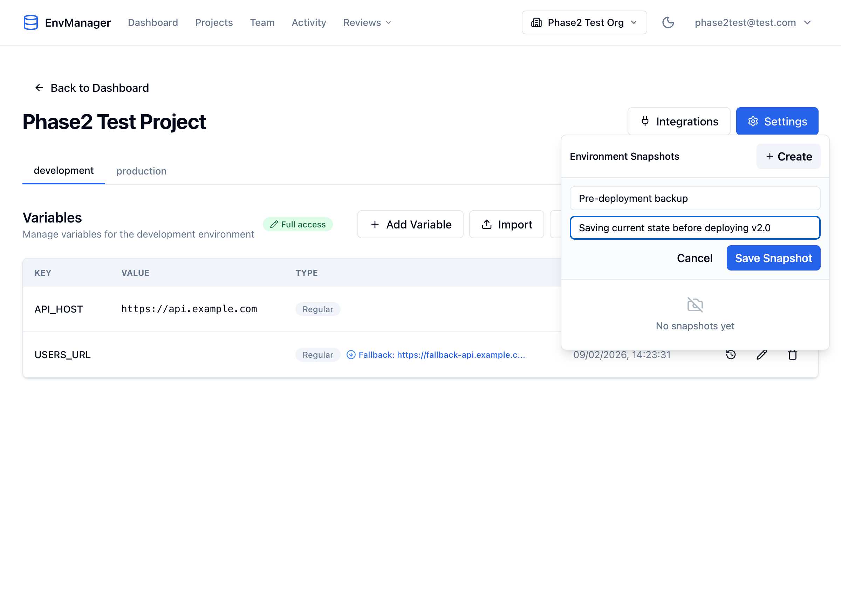This screenshot has width=841, height=616.
Task: Click the Fallback download circle icon
Action: click(x=350, y=355)
